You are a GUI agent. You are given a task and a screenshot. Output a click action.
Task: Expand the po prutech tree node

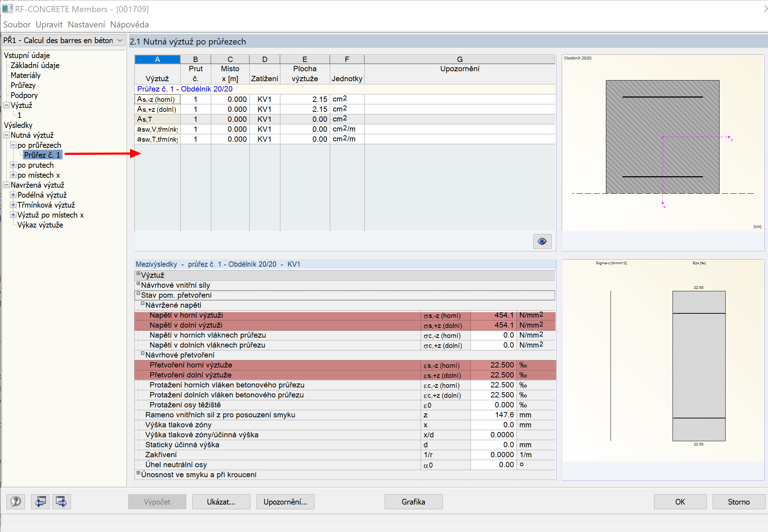tap(13, 165)
